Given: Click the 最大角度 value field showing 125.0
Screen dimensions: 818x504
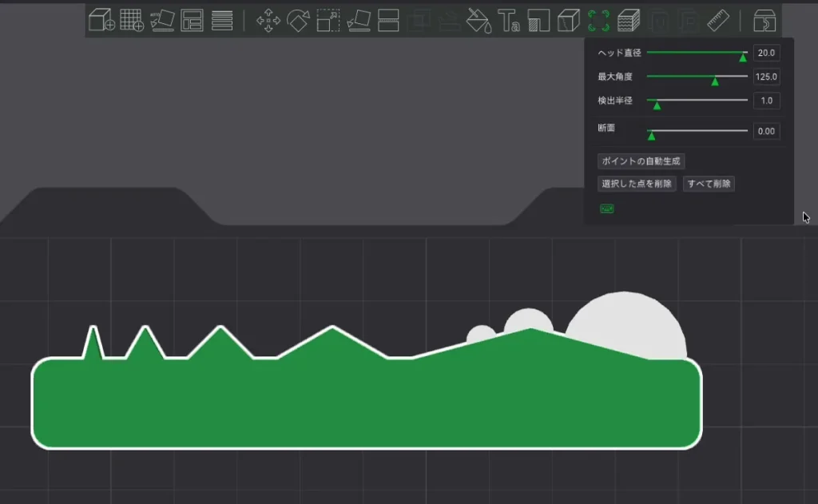Looking at the screenshot, I should tap(766, 77).
